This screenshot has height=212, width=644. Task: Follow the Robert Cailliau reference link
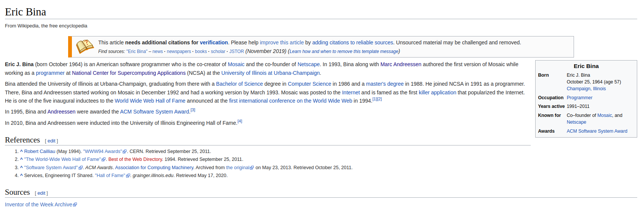point(40,151)
